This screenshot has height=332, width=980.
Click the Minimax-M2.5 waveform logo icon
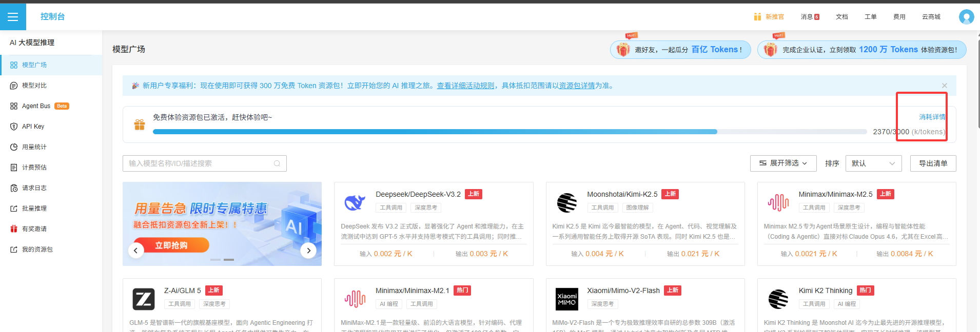(x=778, y=203)
